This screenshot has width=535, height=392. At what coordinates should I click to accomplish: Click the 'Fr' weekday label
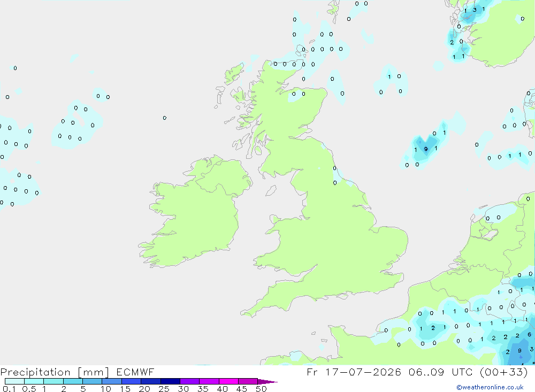click(312, 372)
